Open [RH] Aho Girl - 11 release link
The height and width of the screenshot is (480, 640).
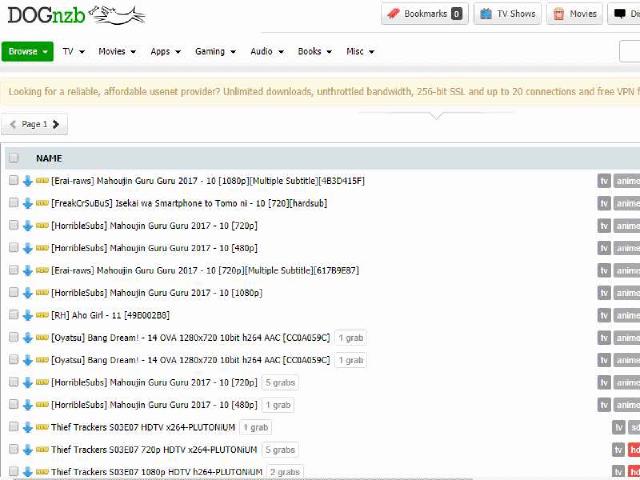coord(110,315)
